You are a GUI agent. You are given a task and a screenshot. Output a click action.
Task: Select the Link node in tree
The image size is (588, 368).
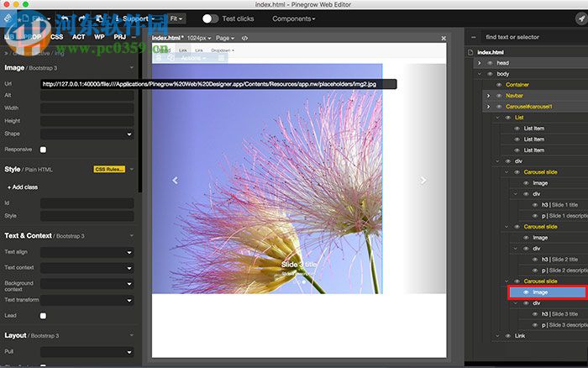click(520, 336)
